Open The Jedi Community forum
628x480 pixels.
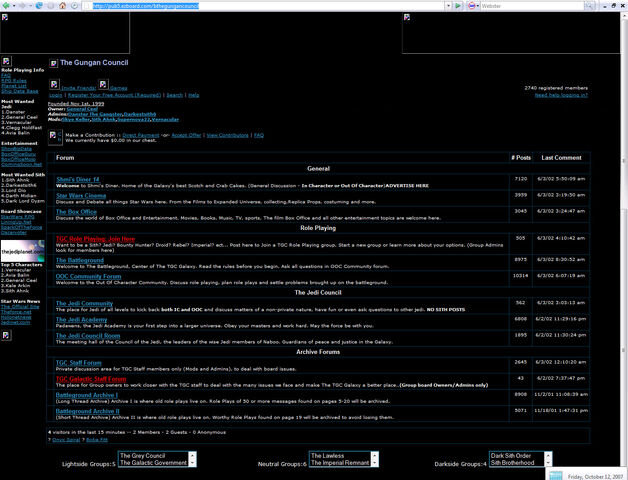84,303
